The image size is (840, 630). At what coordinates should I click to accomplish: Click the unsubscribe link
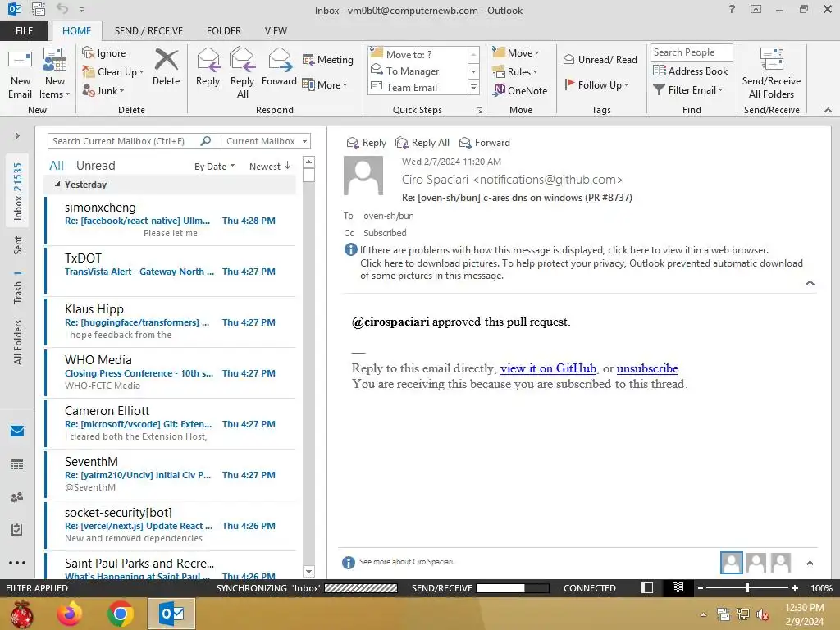(x=647, y=368)
